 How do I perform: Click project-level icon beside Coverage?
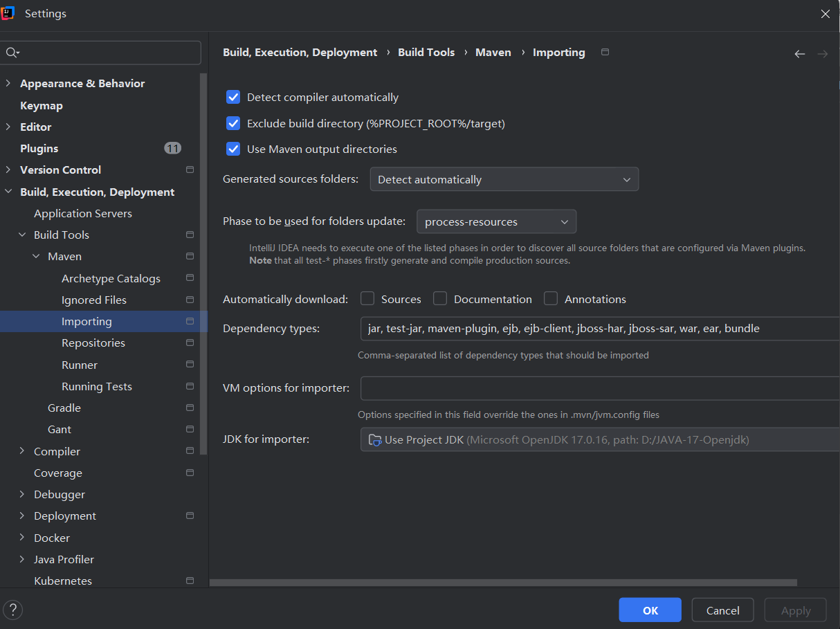[x=190, y=473]
